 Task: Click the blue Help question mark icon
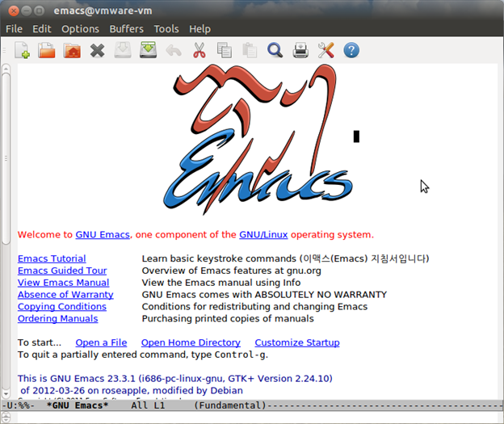[351, 50]
